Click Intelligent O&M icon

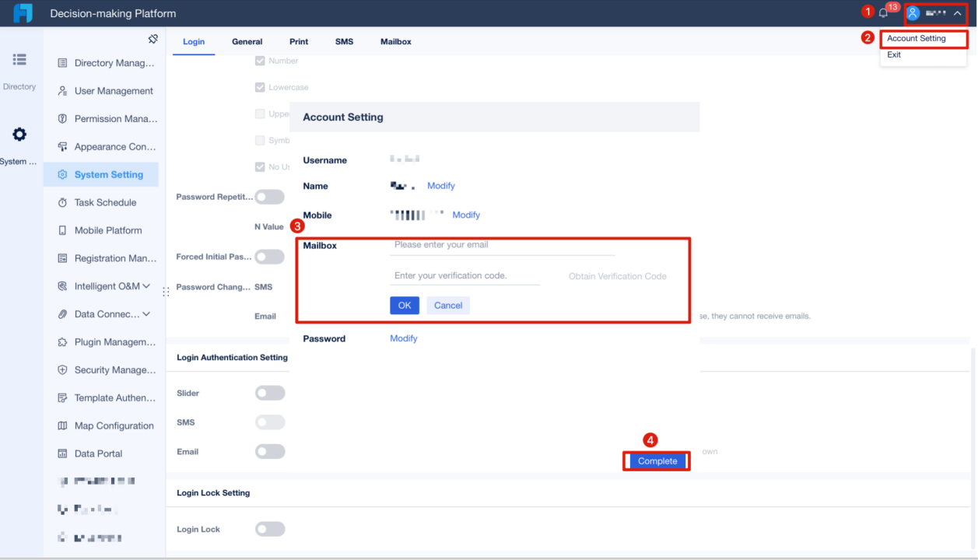[x=62, y=286]
